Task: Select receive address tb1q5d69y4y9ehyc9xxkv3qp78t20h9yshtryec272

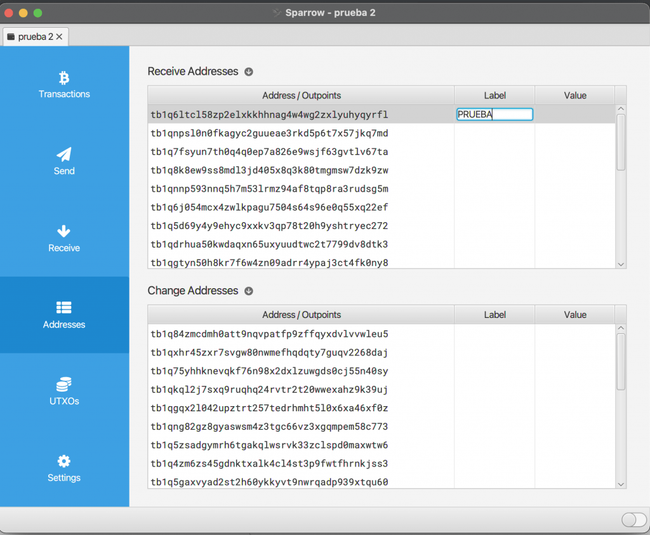Action: pyautogui.click(x=269, y=226)
